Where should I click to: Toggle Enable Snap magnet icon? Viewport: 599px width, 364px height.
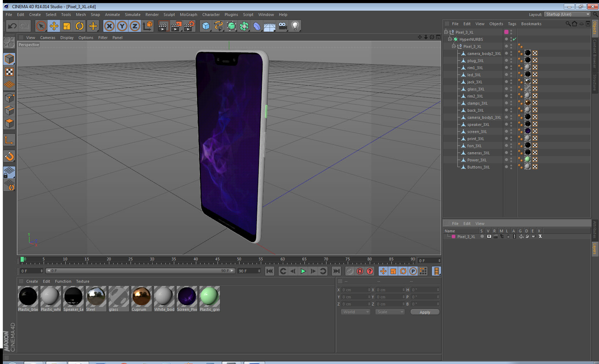pos(9,156)
